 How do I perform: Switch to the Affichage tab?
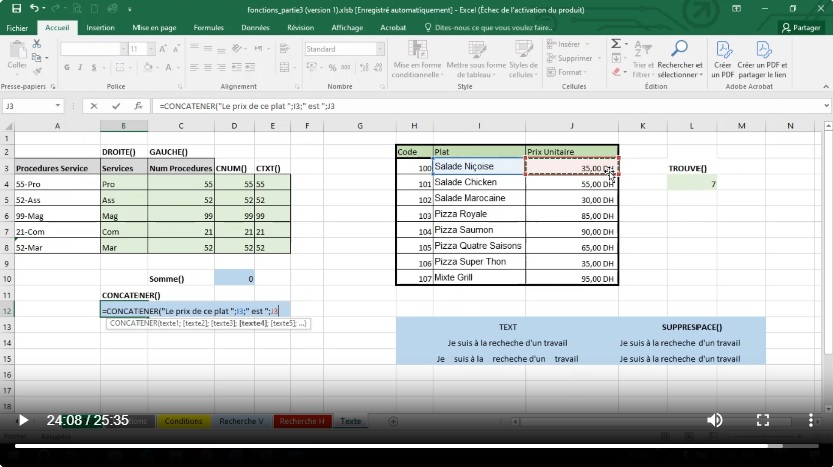tap(347, 28)
